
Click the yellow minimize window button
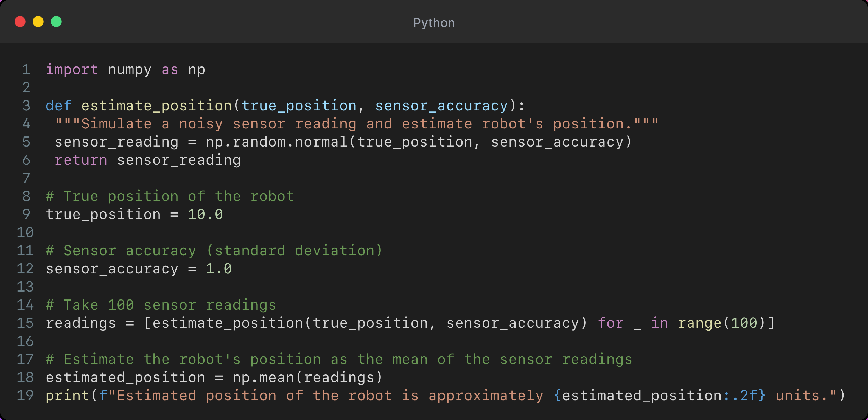click(38, 22)
